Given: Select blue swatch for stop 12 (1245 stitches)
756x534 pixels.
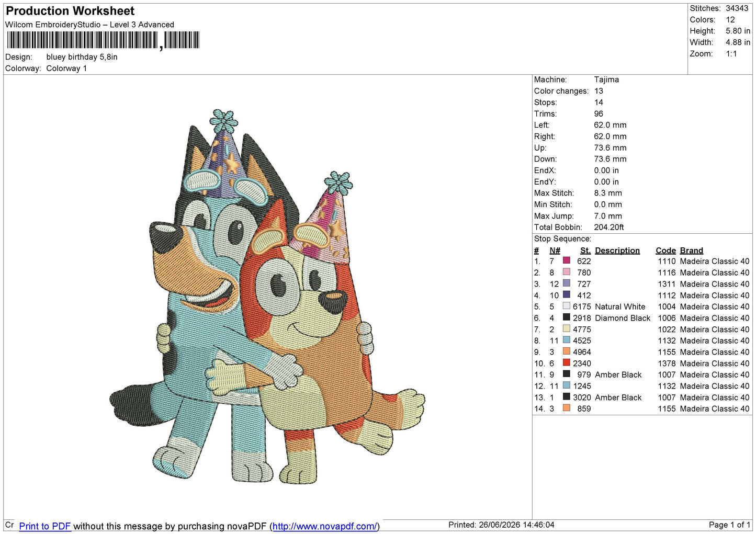Looking at the screenshot, I should pyautogui.click(x=566, y=385).
